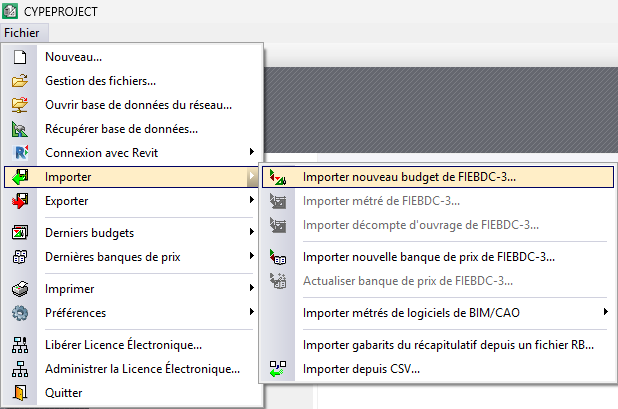
Task: Click the greyed Importer décompte d'ouvrage icon
Action: [x=278, y=225]
